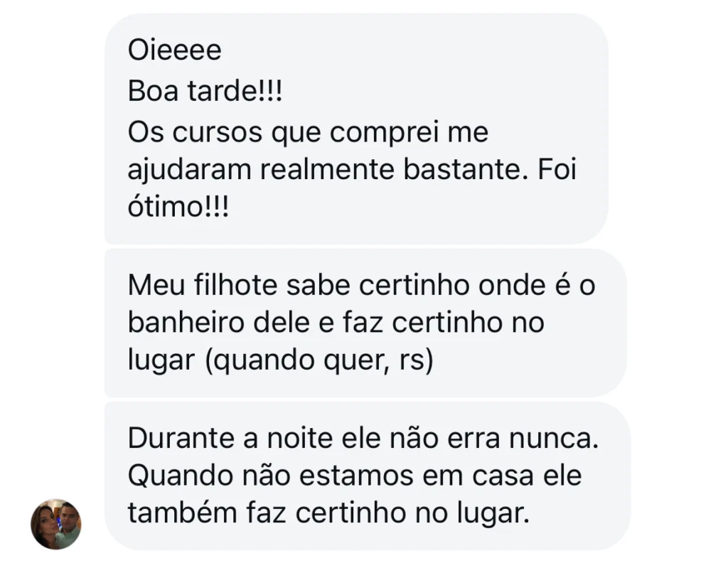728x563 pixels.
Task: Click the words "Meu filhote"
Action: click(203, 284)
